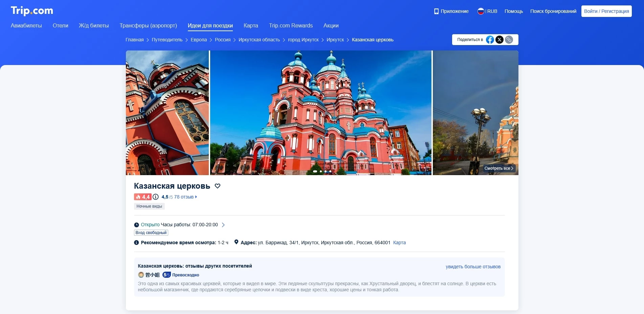
Task: Select the third carousel dot indicator
Action: (326, 172)
